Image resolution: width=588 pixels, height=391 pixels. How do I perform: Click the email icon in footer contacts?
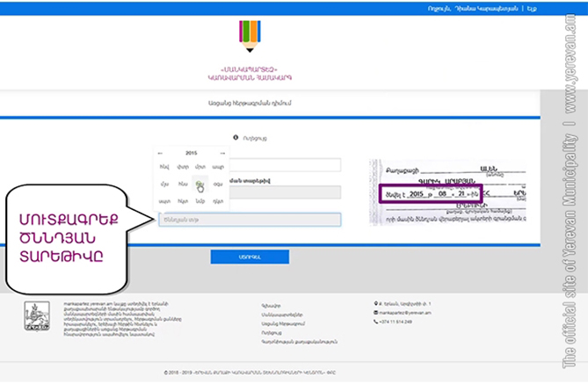[x=377, y=313]
